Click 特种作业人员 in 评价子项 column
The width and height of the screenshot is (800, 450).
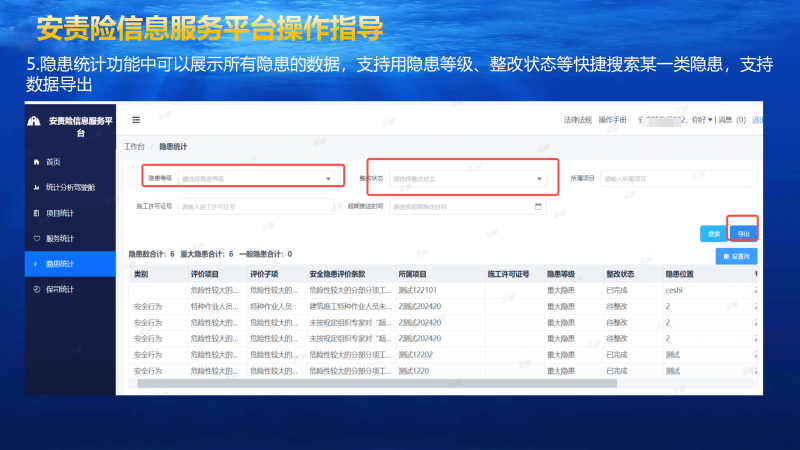(271, 306)
